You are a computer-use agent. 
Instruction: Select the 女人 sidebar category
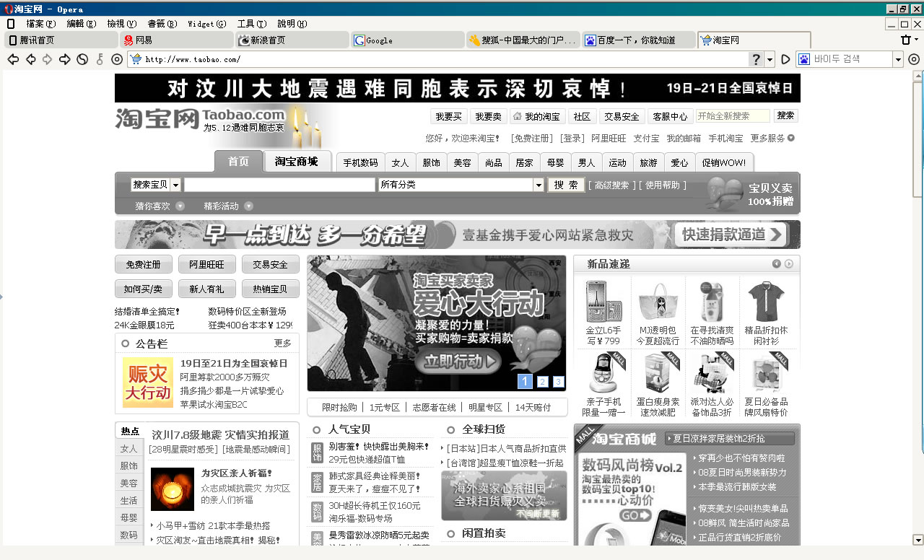pyautogui.click(x=128, y=449)
